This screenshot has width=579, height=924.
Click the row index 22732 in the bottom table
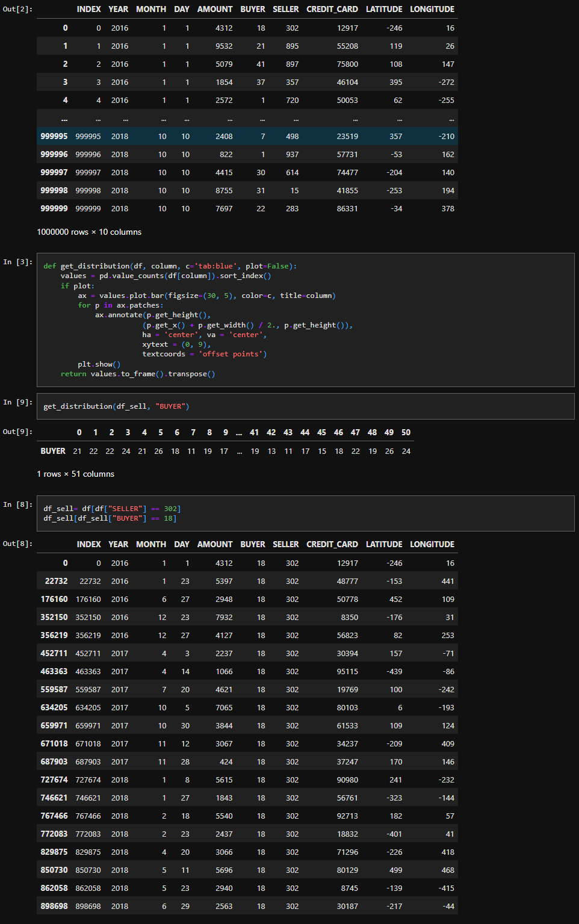pyautogui.click(x=56, y=581)
